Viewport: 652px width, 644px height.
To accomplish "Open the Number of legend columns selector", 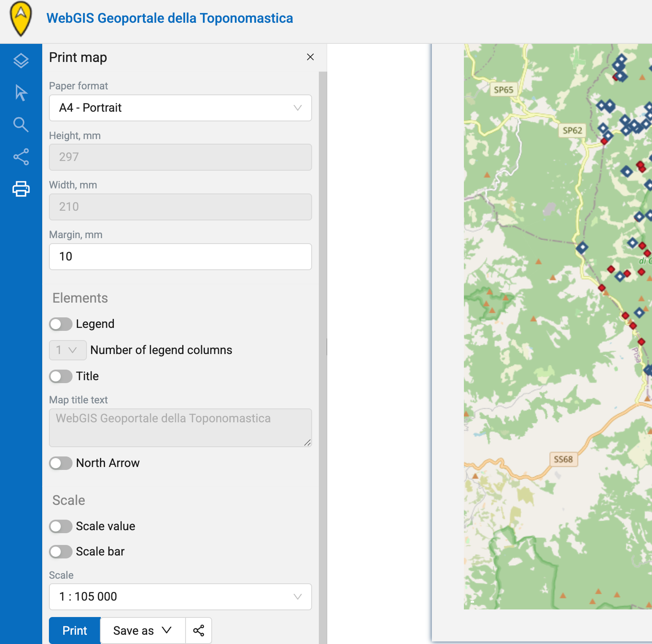I will pos(67,350).
